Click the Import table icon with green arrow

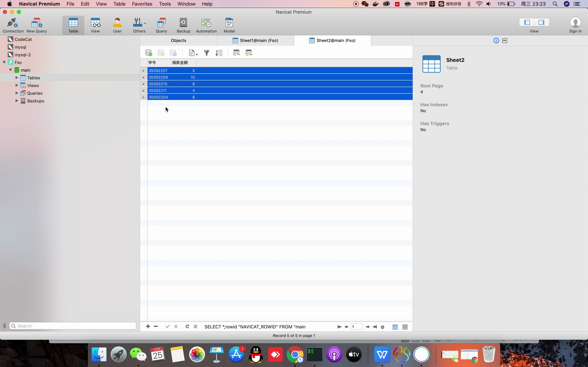coord(236,53)
